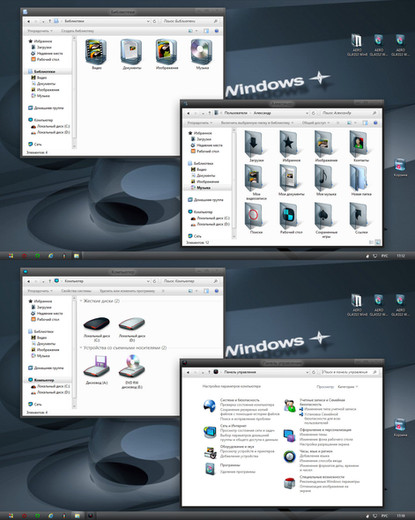Go back in the Александр window
This screenshot has width=415, height=520.
[188, 113]
